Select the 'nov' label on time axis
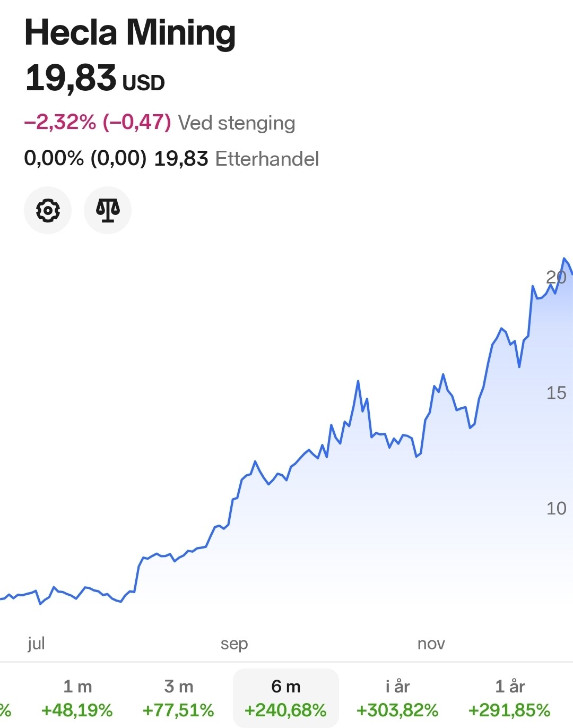 point(431,644)
